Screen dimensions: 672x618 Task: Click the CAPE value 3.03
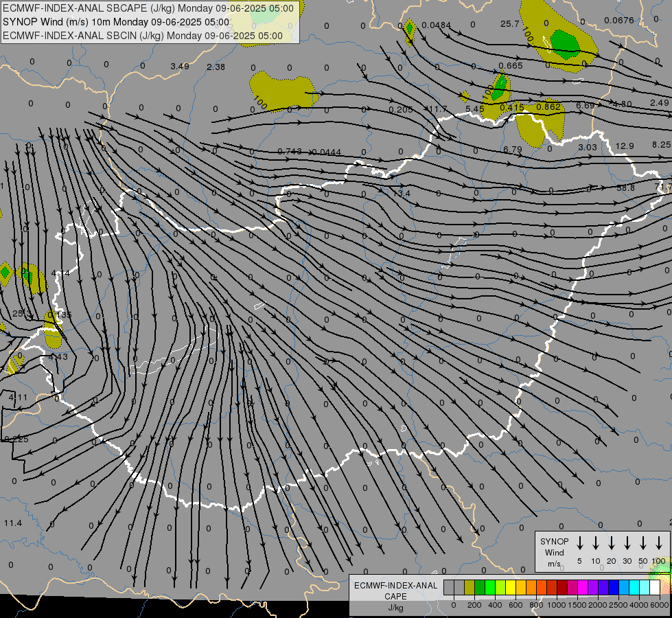pyautogui.click(x=588, y=147)
